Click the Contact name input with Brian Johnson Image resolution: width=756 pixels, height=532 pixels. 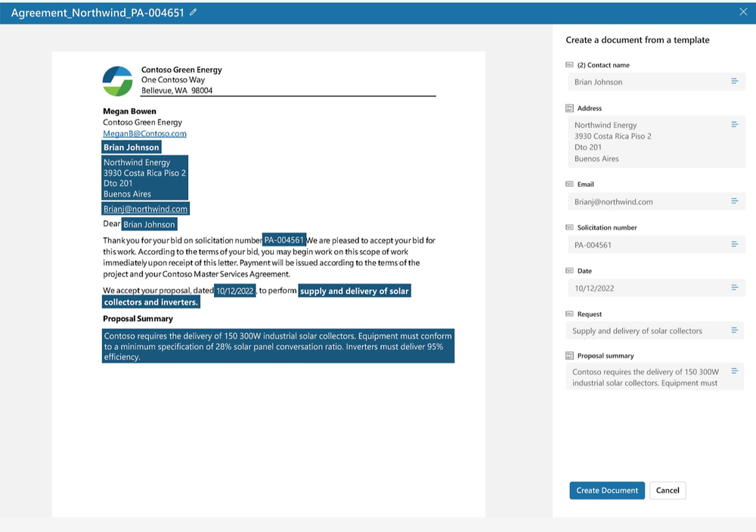[x=656, y=82]
